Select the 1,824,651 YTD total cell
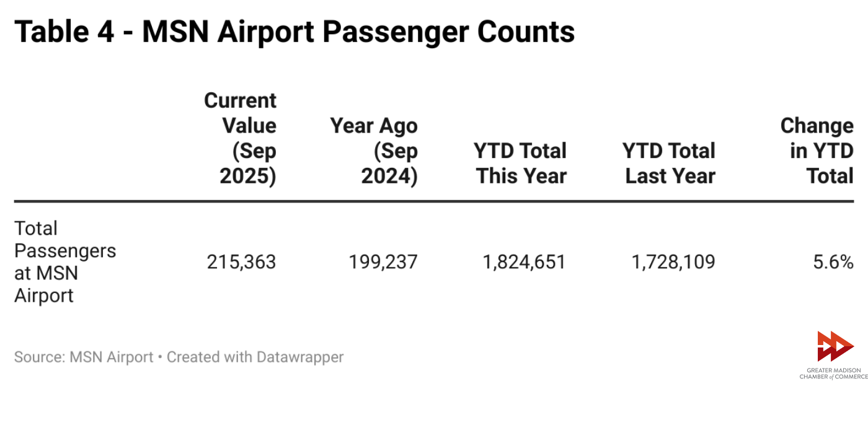 tap(525, 262)
